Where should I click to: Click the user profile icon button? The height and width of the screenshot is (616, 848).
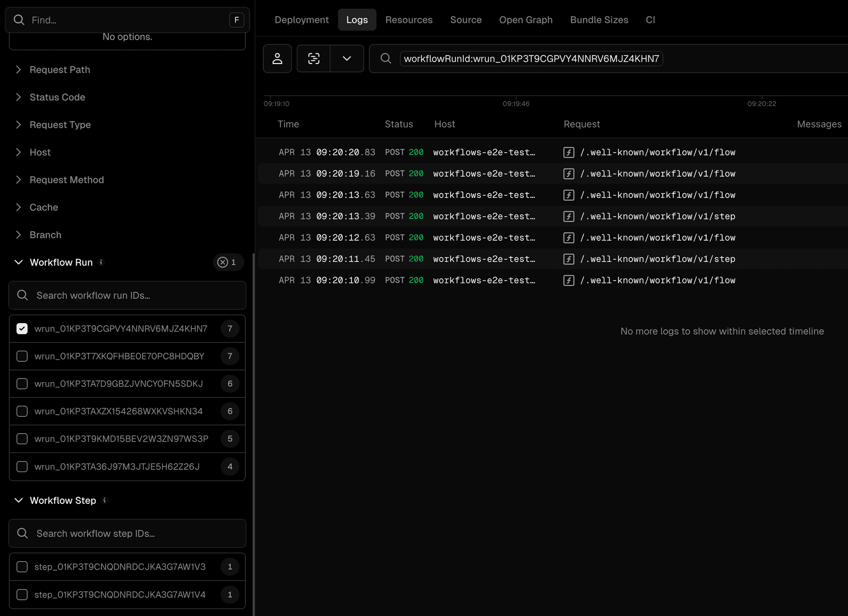(x=277, y=58)
